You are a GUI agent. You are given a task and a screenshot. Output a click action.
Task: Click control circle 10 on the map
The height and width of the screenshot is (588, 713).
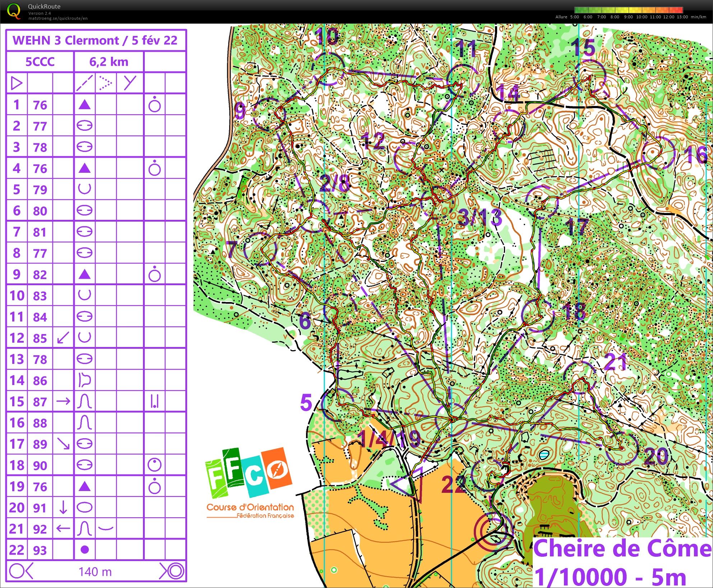[x=328, y=68]
